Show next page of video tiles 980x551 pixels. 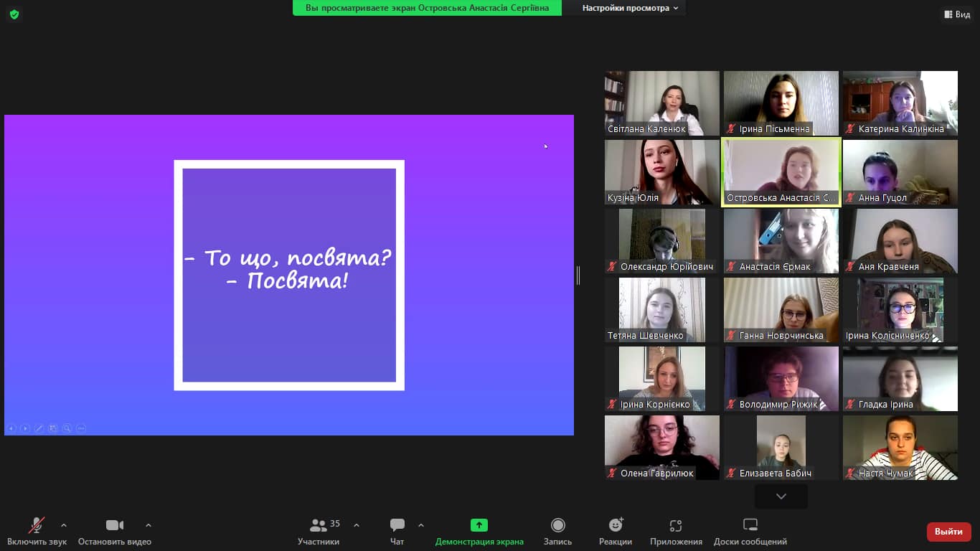point(781,496)
